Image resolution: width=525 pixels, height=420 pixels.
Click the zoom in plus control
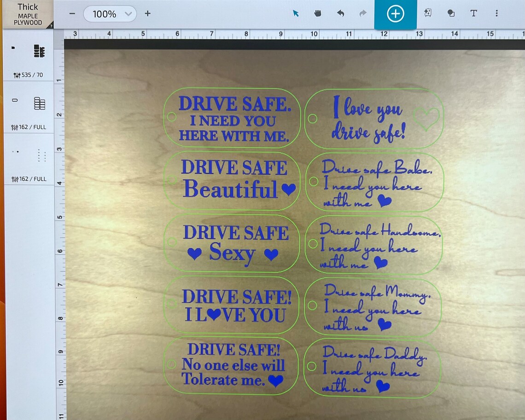click(x=147, y=14)
